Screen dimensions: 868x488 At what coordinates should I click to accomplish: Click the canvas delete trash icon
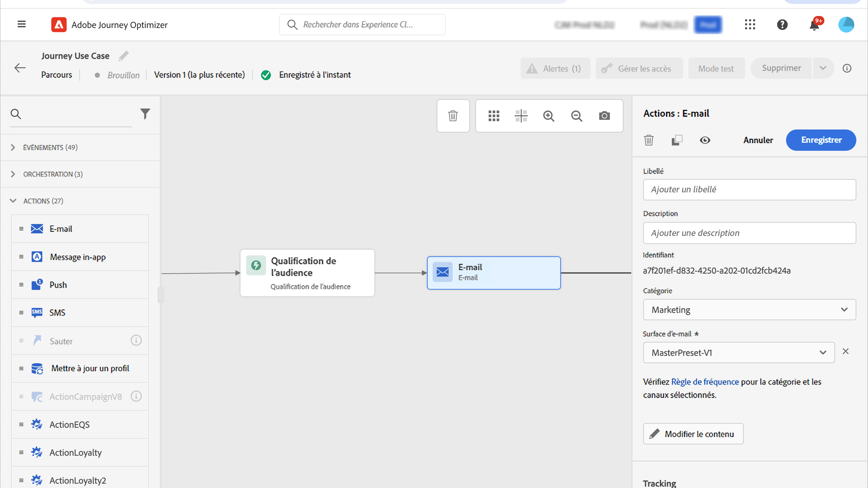coord(453,116)
